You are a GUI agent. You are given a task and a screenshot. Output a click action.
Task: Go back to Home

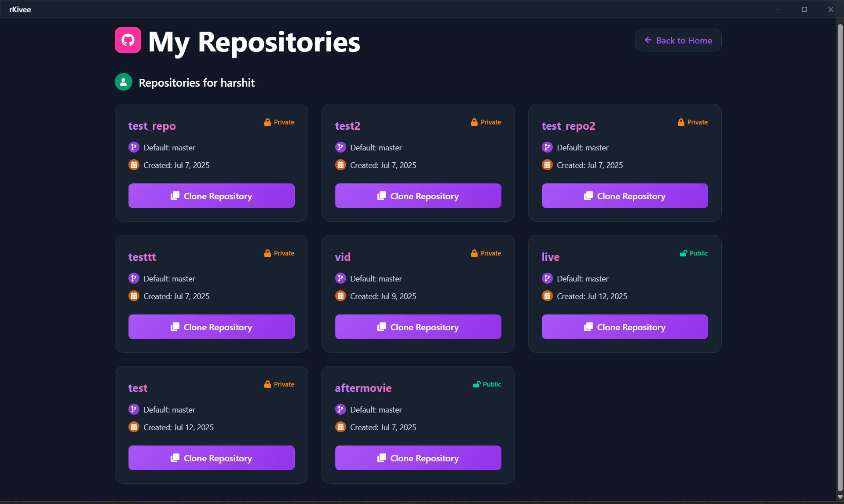[678, 40]
